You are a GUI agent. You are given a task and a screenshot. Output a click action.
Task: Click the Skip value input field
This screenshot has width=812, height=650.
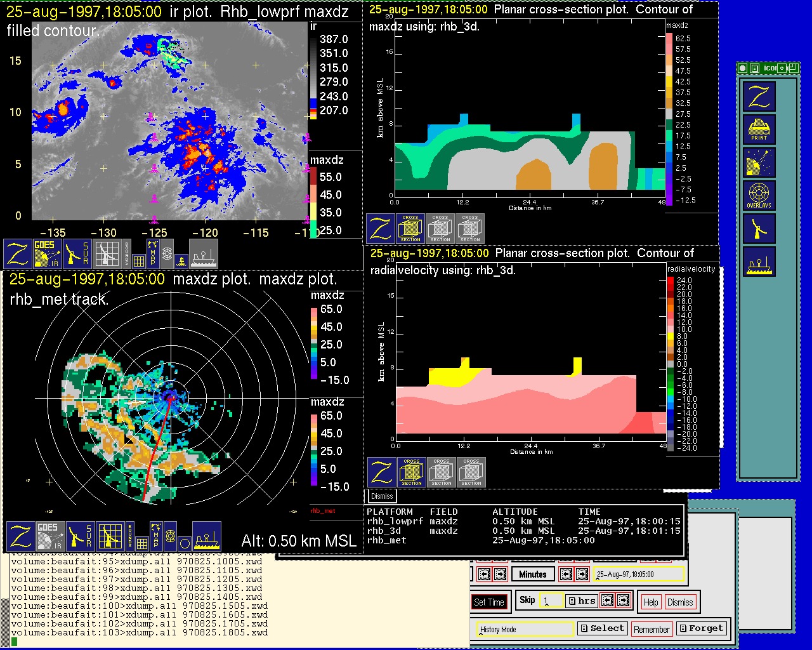(x=551, y=600)
